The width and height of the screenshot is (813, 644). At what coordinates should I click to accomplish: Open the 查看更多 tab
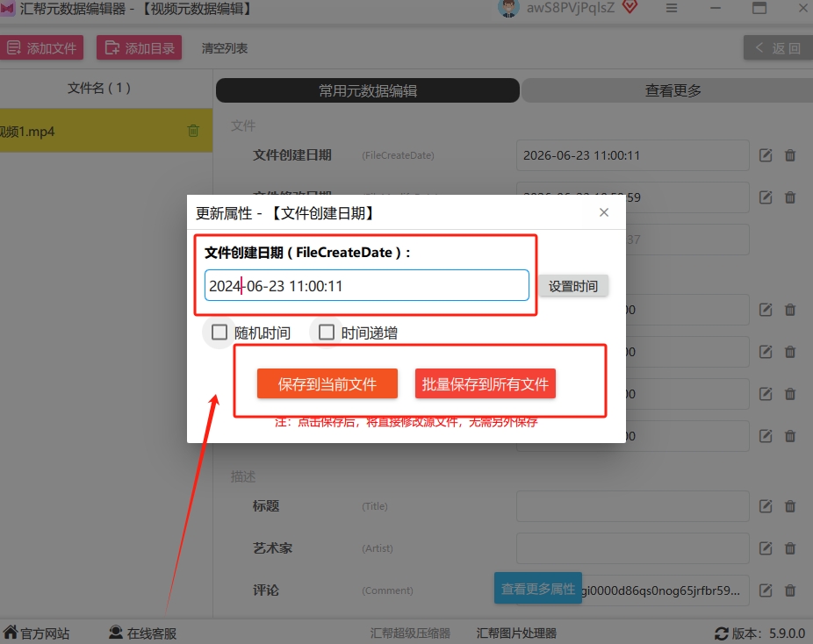[x=673, y=90]
